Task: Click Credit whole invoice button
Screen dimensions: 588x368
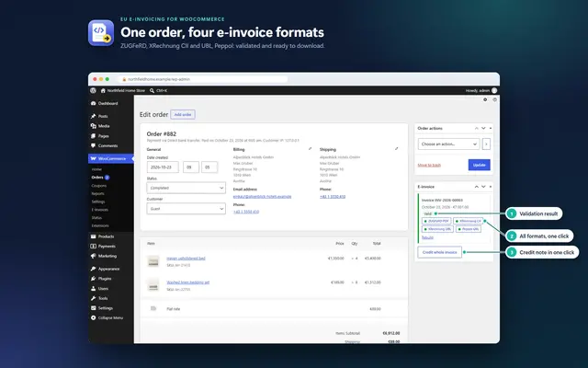Action: (x=439, y=252)
